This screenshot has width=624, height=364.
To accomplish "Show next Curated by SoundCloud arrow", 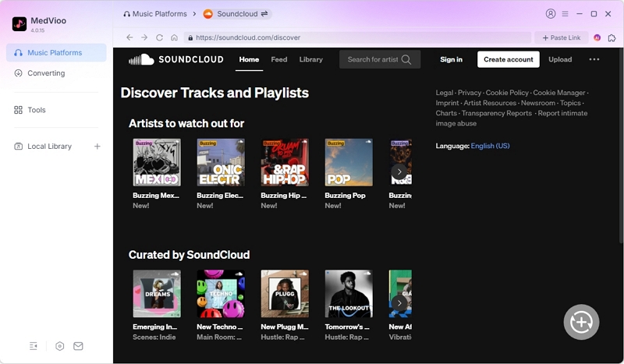I will 399,303.
